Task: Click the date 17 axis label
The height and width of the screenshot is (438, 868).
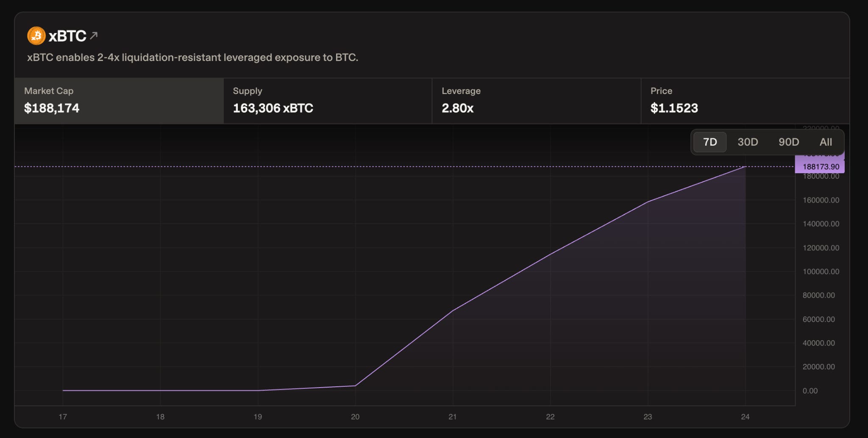Action: coord(63,417)
